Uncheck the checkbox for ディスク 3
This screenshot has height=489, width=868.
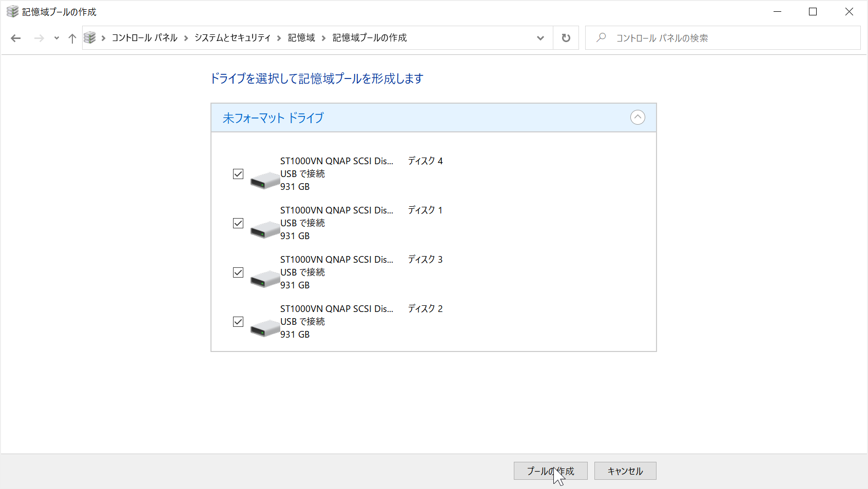click(x=238, y=272)
